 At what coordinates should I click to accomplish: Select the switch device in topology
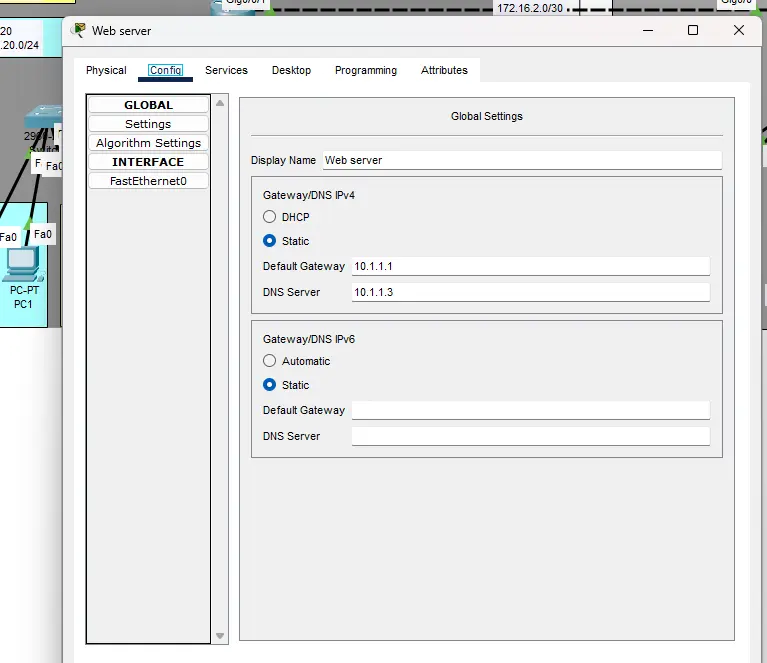[x=44, y=116]
